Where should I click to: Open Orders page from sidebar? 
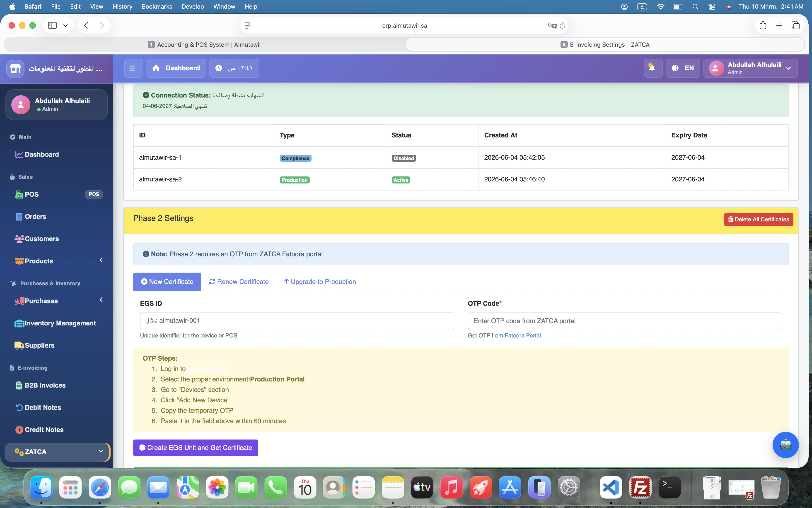[56, 216]
